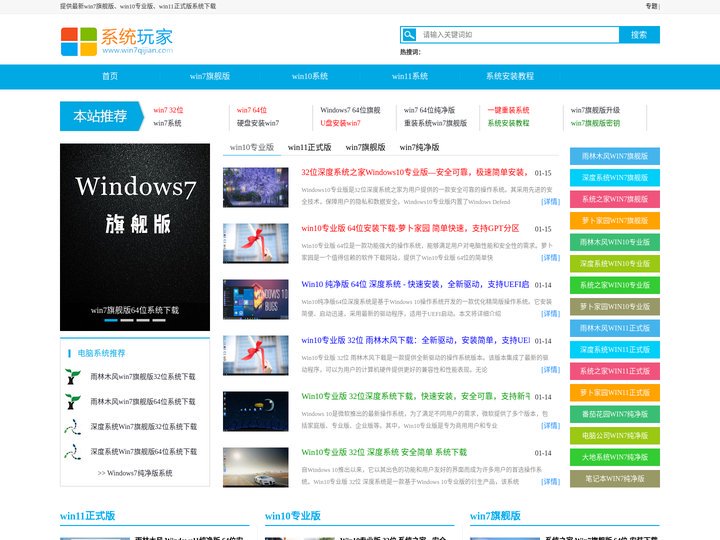Open article Win10专业版 32位 深度系统 安全简单

(384, 452)
